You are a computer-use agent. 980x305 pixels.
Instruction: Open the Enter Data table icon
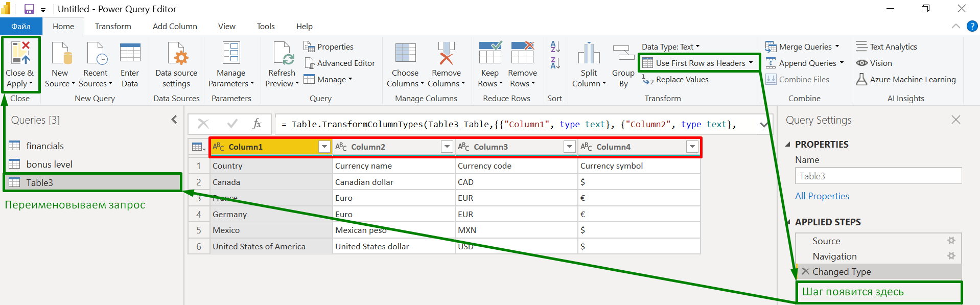[x=130, y=53]
